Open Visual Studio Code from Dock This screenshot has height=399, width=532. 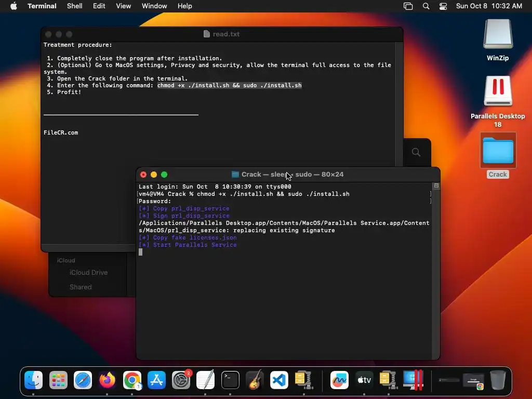[x=279, y=380]
